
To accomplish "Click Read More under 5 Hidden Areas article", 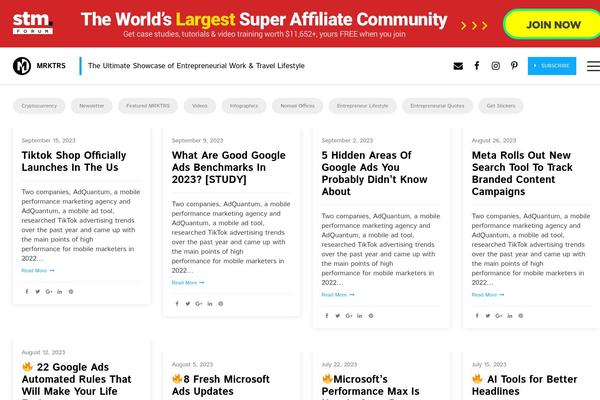I will point(338,294).
